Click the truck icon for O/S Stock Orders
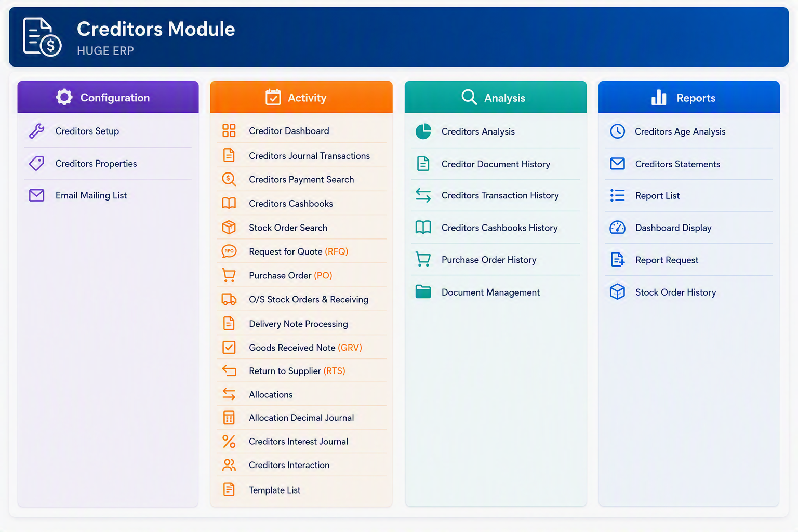Viewport: 798px width, 532px height. (229, 299)
